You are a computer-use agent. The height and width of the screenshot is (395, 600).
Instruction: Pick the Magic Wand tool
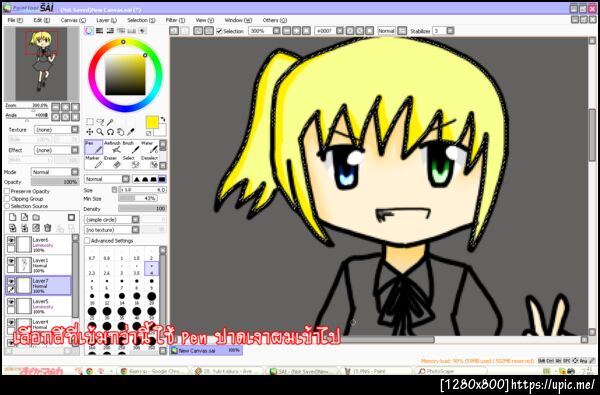click(110, 122)
